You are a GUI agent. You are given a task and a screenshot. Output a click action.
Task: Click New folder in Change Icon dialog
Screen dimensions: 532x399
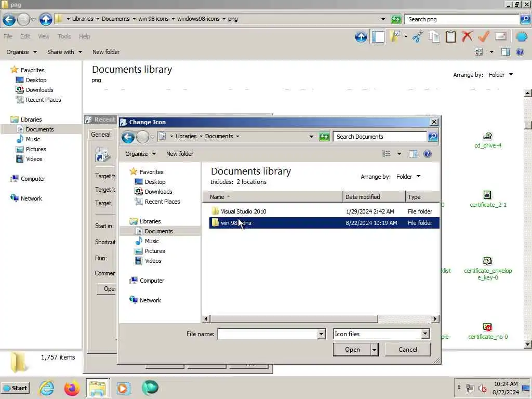[x=179, y=154]
